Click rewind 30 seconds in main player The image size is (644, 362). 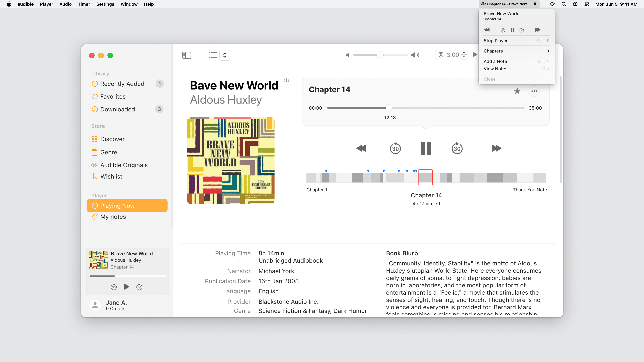point(395,148)
